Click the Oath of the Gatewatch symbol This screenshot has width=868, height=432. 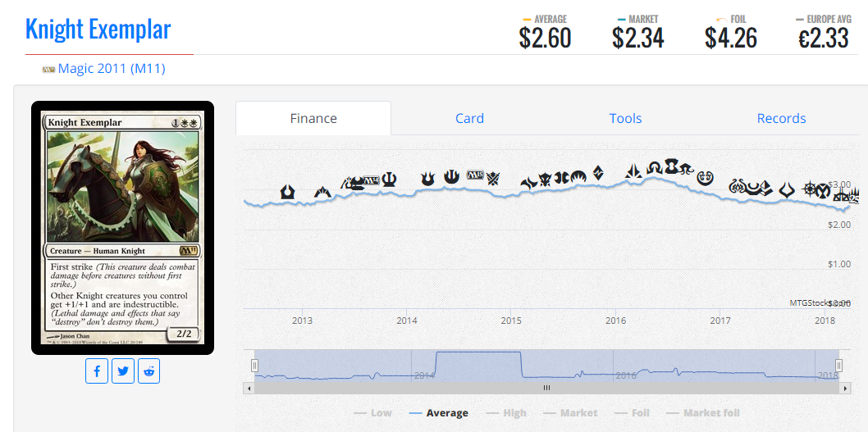coord(633,171)
